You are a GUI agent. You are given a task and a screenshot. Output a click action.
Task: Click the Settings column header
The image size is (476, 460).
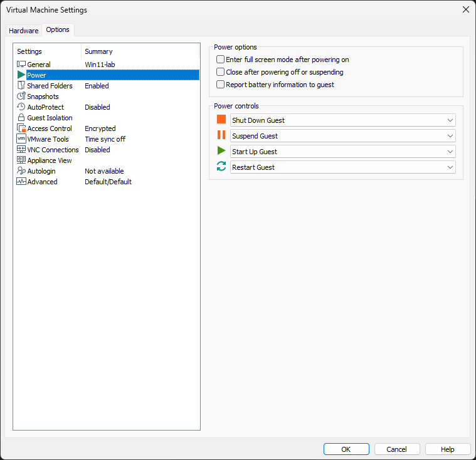[48, 51]
